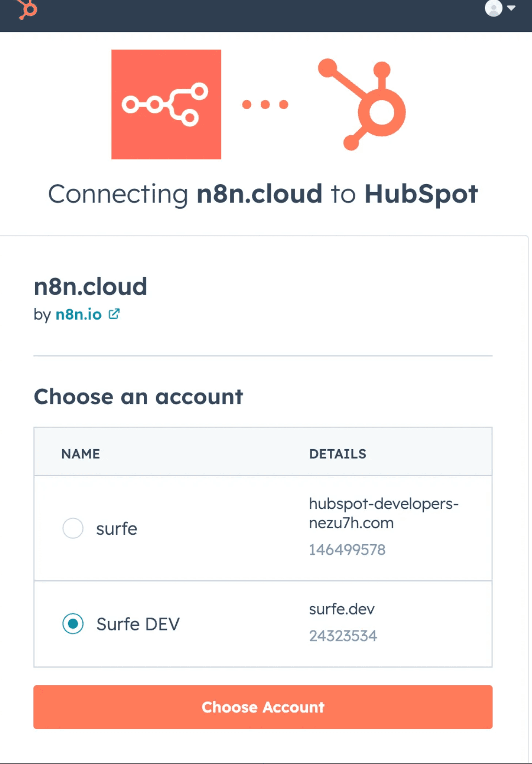Click the account ID 24323534
532x764 pixels.
(x=343, y=636)
